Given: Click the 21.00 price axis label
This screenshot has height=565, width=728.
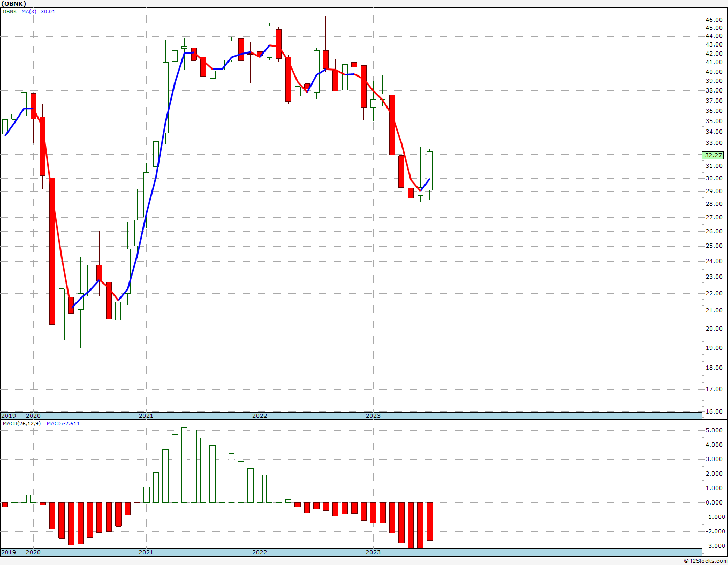Looking at the screenshot, I should 714,310.
